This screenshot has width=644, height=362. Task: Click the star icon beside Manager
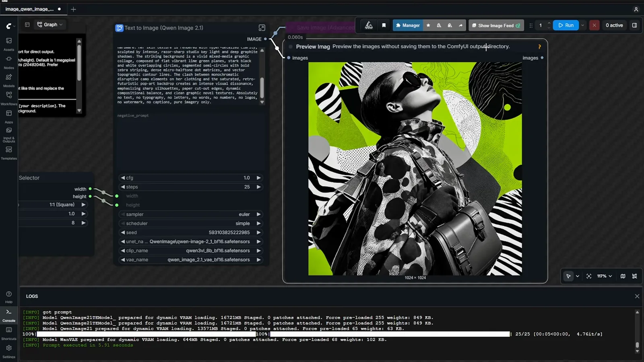pos(428,25)
